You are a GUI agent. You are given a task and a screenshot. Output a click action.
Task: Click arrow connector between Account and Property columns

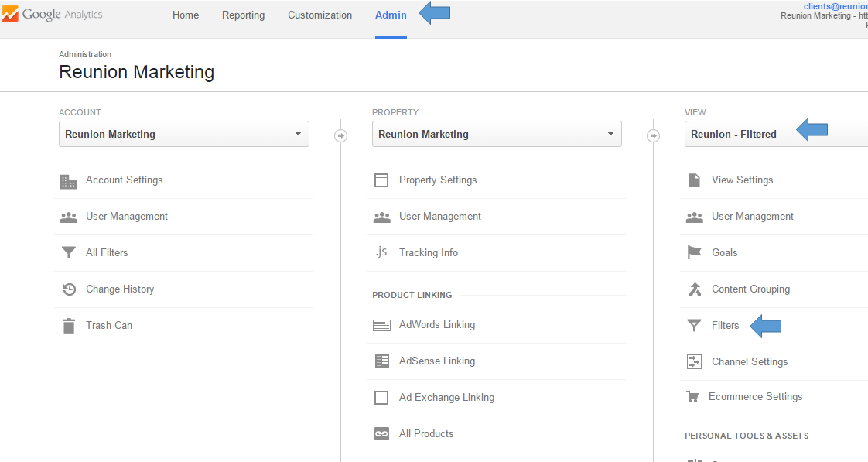coord(341,135)
